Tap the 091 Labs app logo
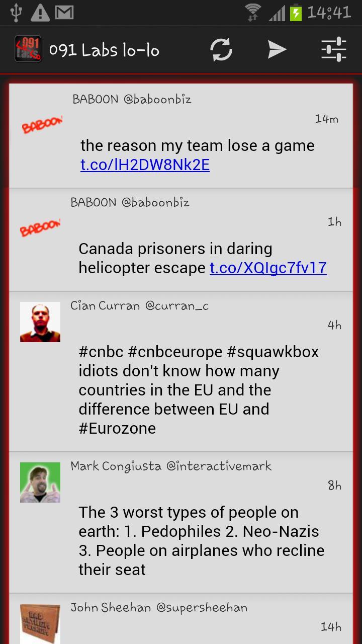Viewport: 362px width, 644px height. (x=28, y=49)
